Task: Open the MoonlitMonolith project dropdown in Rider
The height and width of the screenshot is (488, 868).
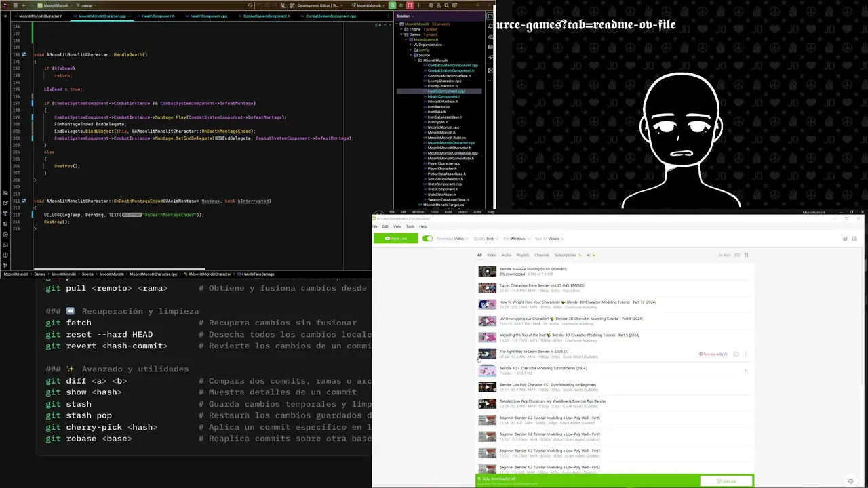Action: tap(55, 5)
